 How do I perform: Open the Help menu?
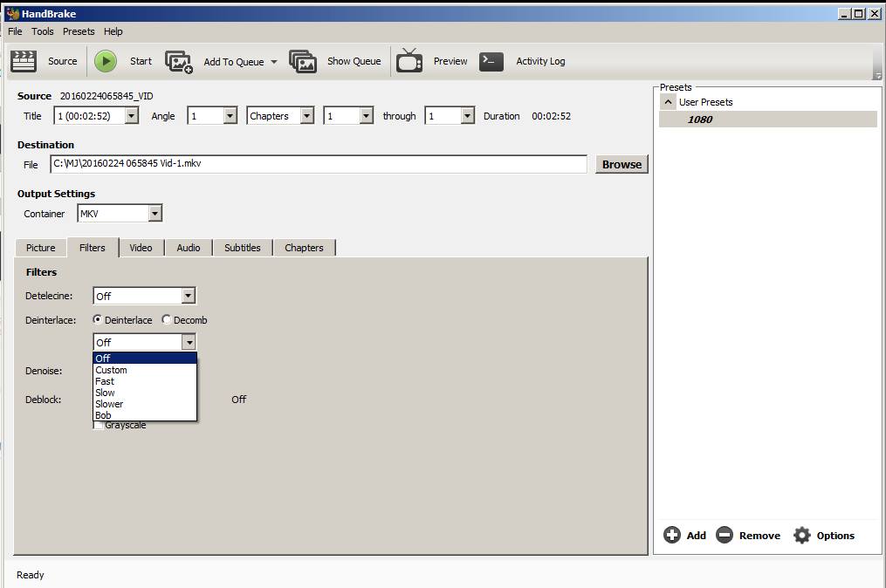click(113, 31)
